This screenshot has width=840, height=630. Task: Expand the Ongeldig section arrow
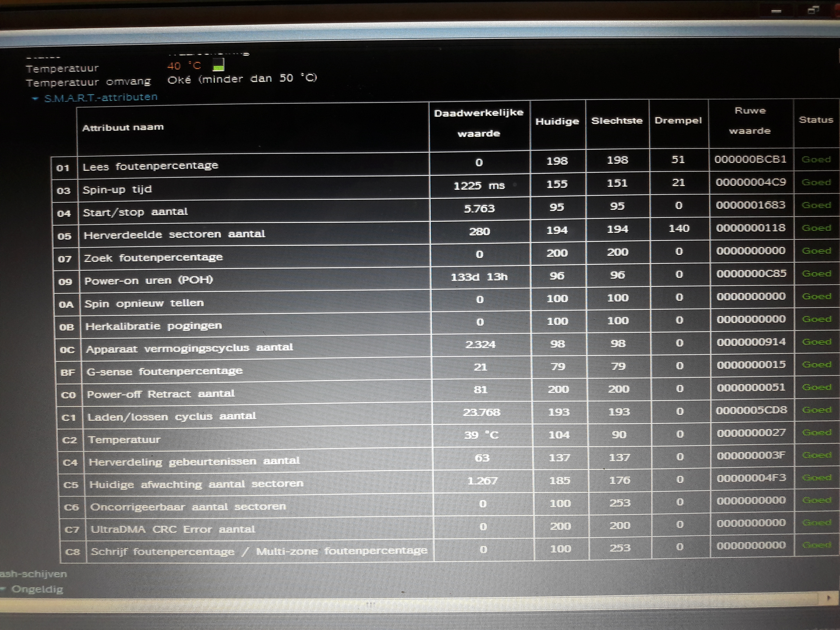coord(3,589)
